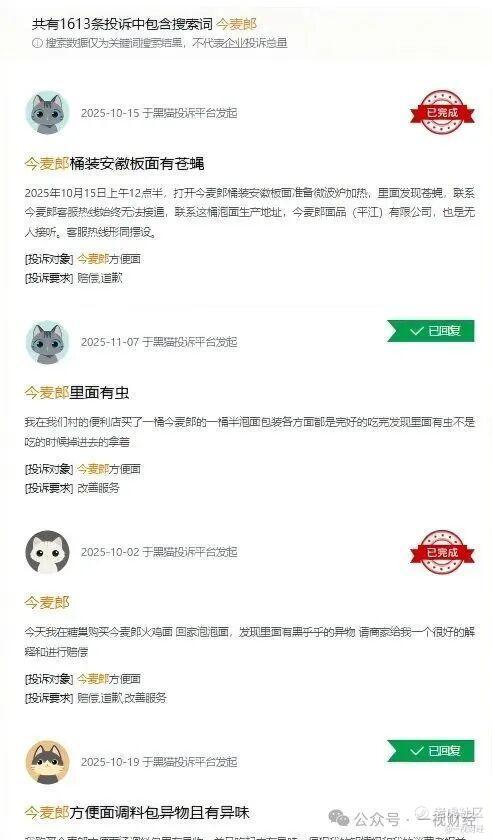This screenshot has height=840, width=492.
Task: Click the info icon beside search data note
Action: pos(37,43)
